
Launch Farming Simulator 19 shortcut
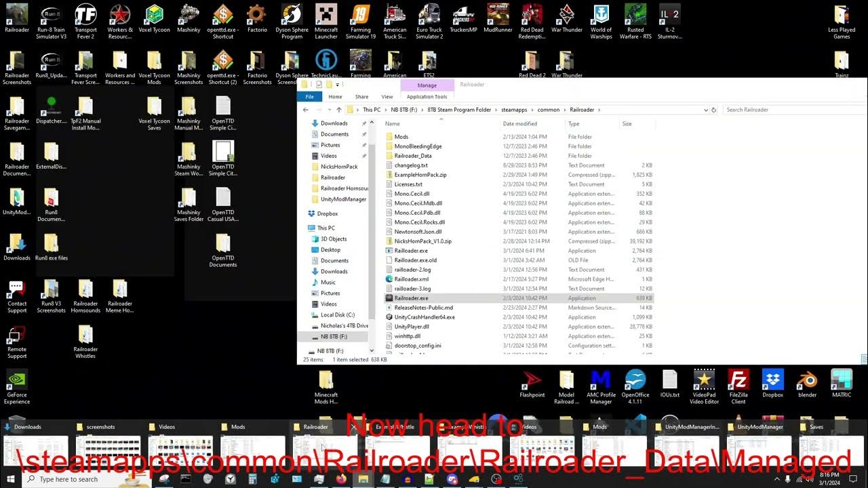pos(361,21)
